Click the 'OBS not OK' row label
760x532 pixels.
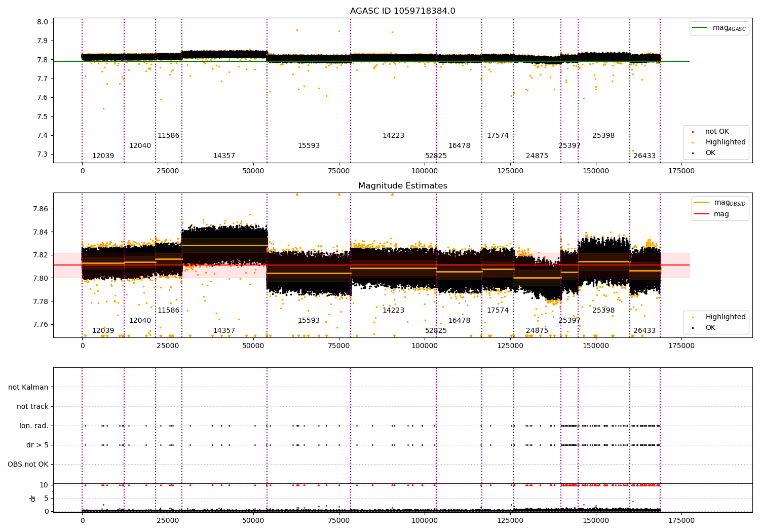coord(28,464)
